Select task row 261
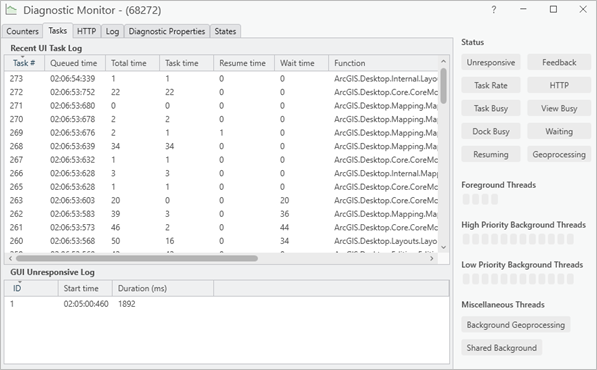 [221, 227]
